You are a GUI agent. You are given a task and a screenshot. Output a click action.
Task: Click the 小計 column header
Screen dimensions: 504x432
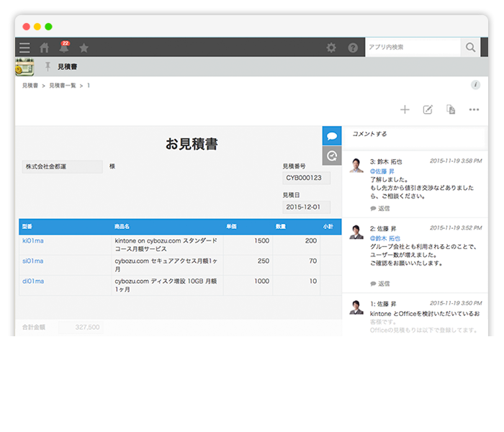[328, 227]
